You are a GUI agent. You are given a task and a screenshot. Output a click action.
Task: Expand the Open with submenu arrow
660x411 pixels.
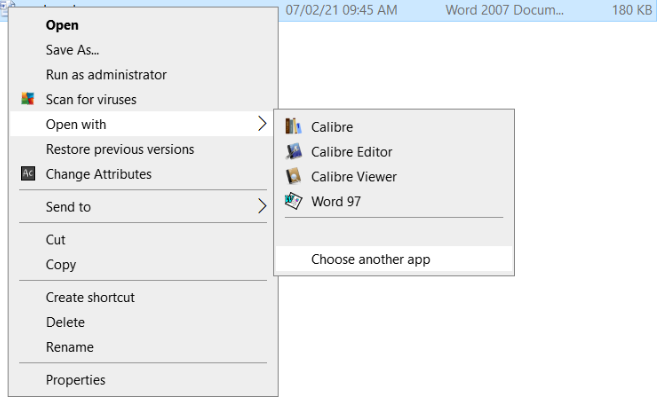point(262,124)
